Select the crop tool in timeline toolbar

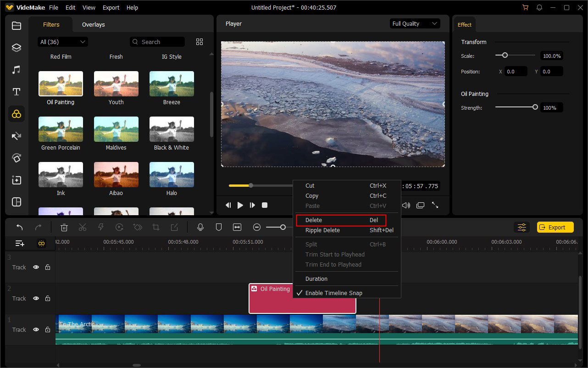coord(156,227)
